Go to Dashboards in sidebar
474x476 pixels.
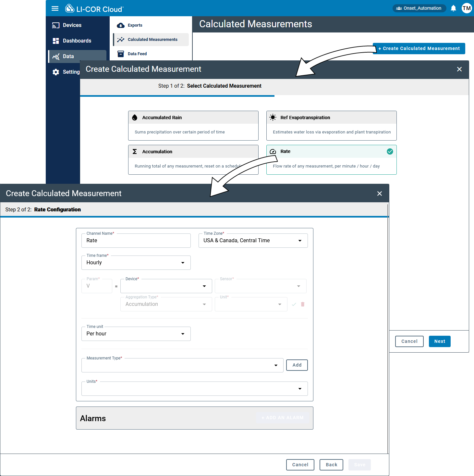tap(77, 41)
